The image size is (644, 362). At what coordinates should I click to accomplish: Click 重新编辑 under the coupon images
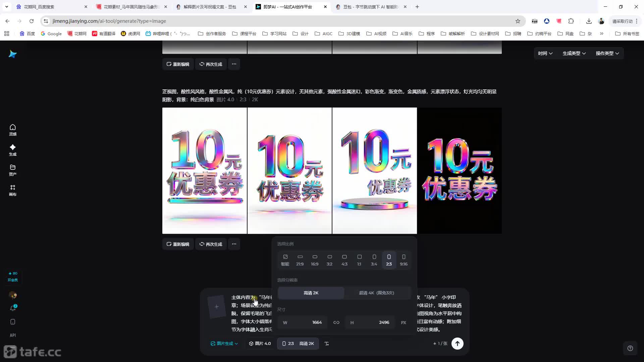point(178,244)
